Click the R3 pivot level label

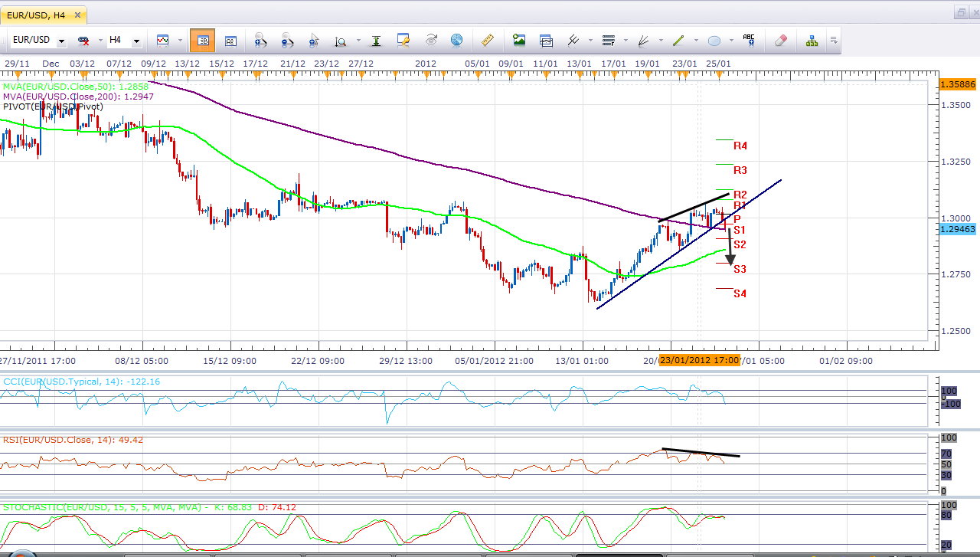pos(740,170)
